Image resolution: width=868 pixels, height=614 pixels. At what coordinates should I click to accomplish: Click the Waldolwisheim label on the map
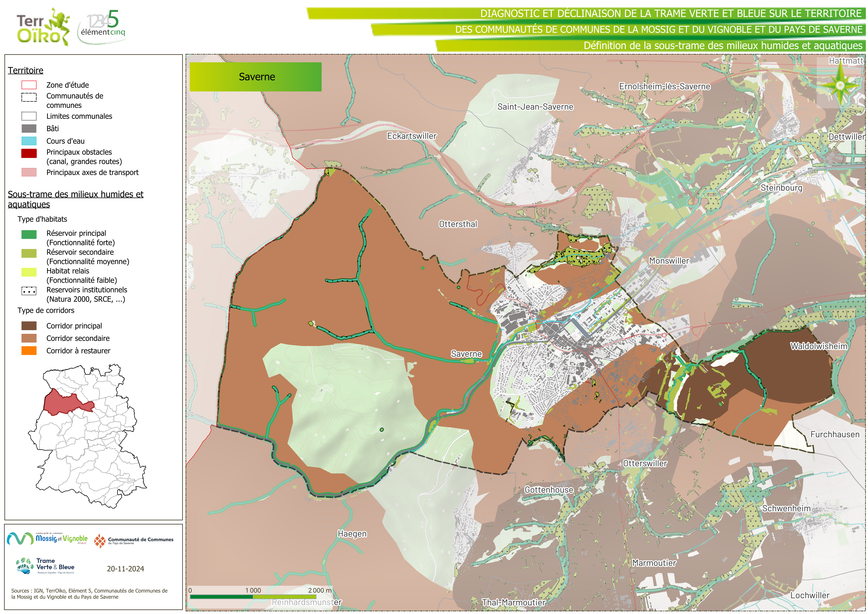[x=819, y=346]
